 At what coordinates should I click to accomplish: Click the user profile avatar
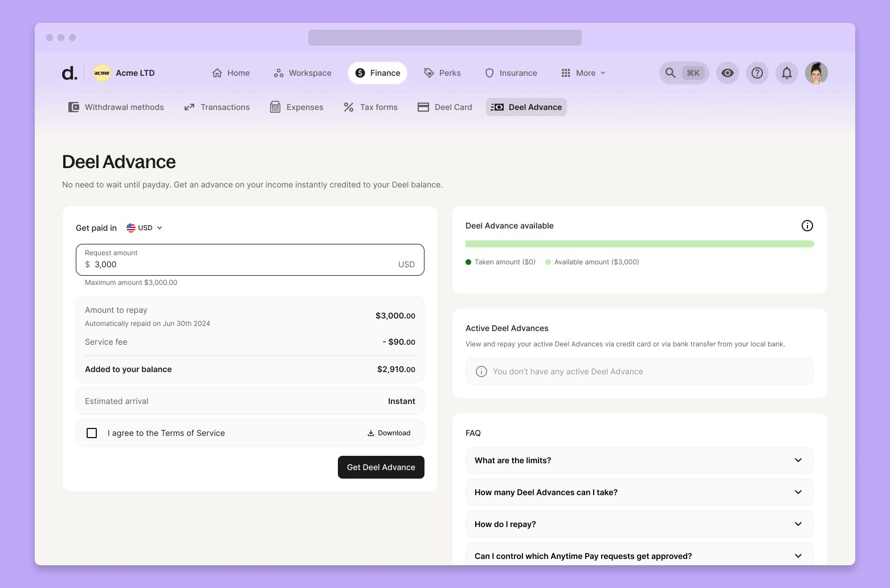[816, 73]
